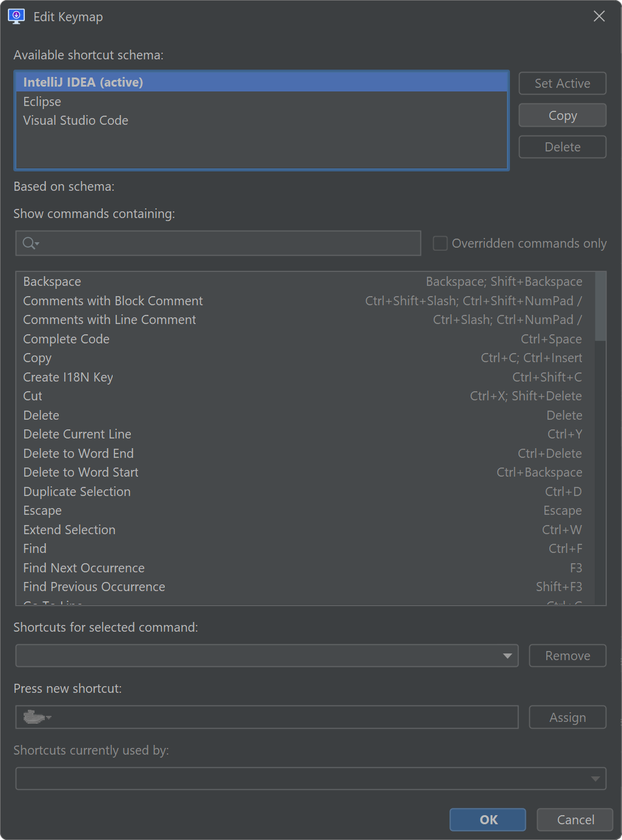
Task: Confirm with the OK button
Action: (488, 820)
